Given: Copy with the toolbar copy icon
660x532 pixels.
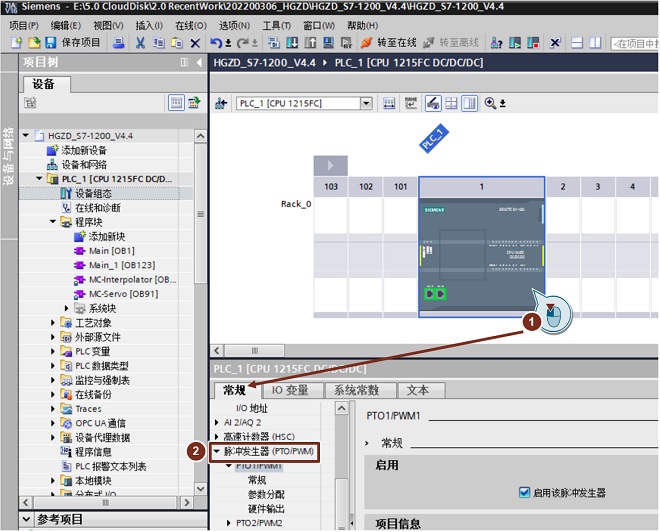Looking at the screenshot, I should [x=159, y=43].
